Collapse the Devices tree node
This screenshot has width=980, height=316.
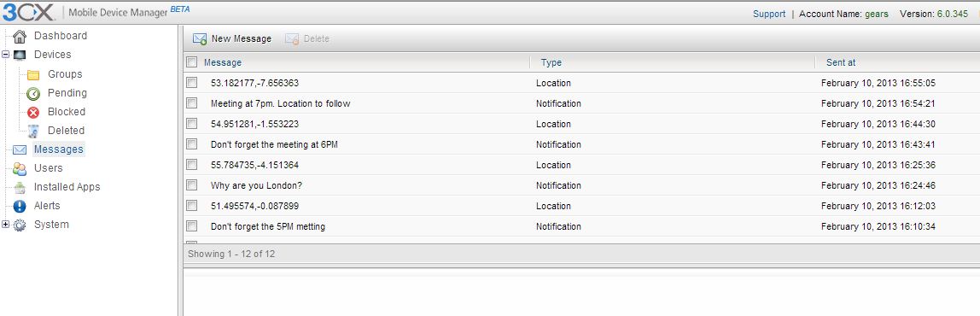coord(6,55)
